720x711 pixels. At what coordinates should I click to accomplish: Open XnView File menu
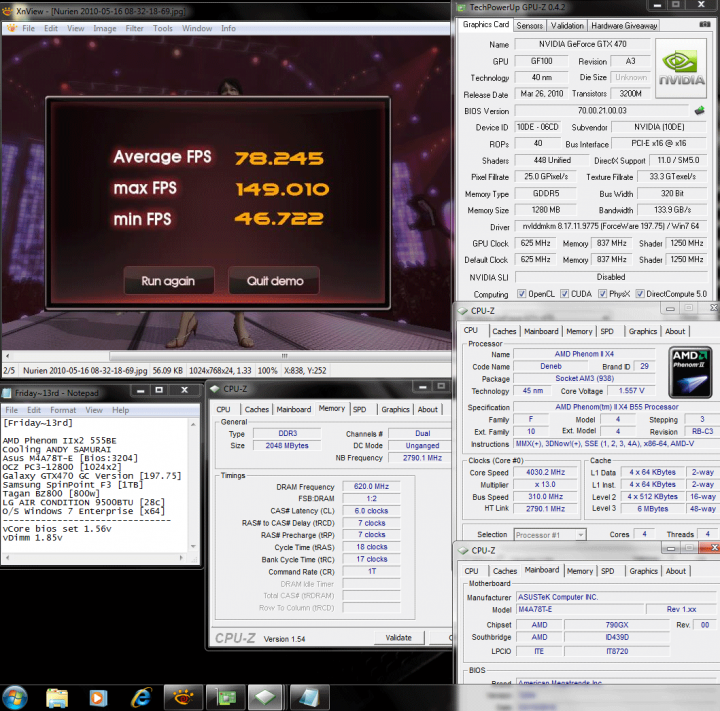[x=28, y=28]
